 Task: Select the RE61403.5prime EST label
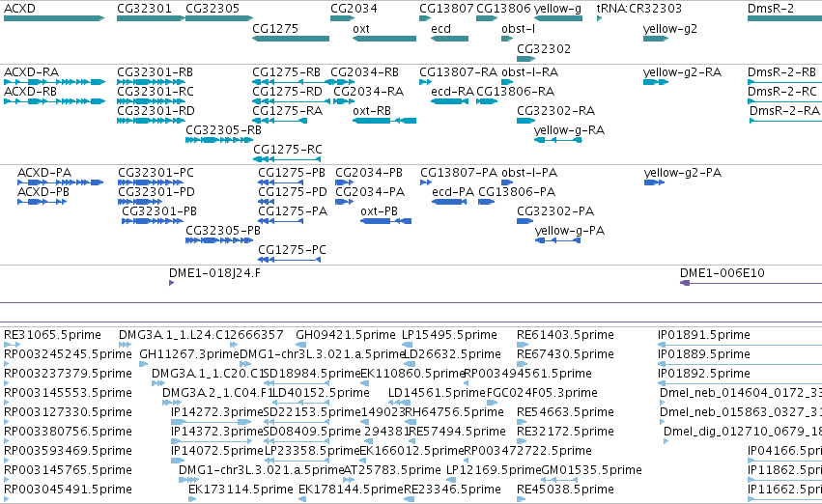565,335
